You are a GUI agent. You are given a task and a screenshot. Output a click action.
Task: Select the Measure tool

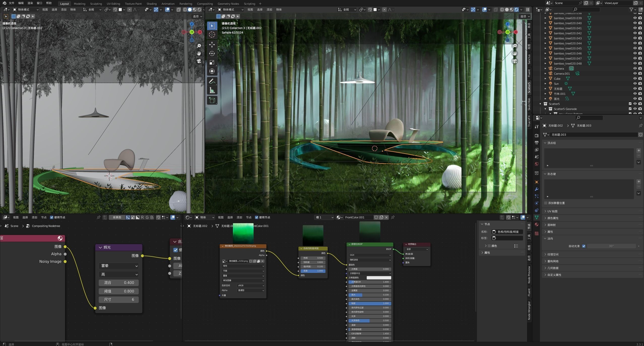[x=212, y=90]
